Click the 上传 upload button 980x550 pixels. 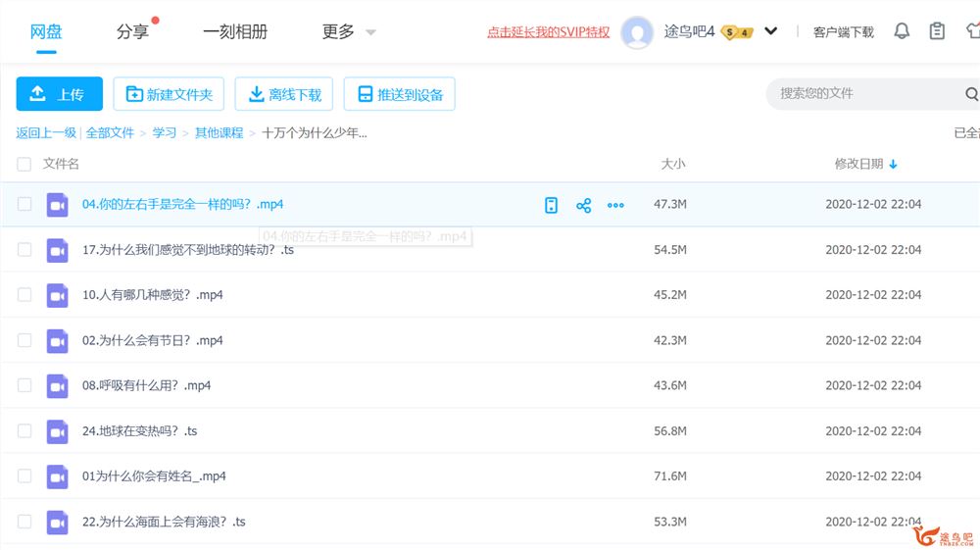(59, 94)
